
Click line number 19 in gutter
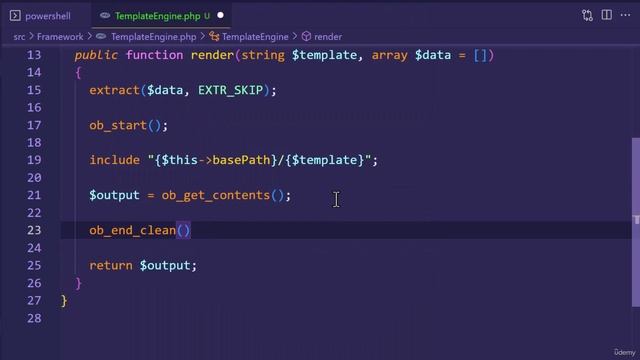coord(34,160)
